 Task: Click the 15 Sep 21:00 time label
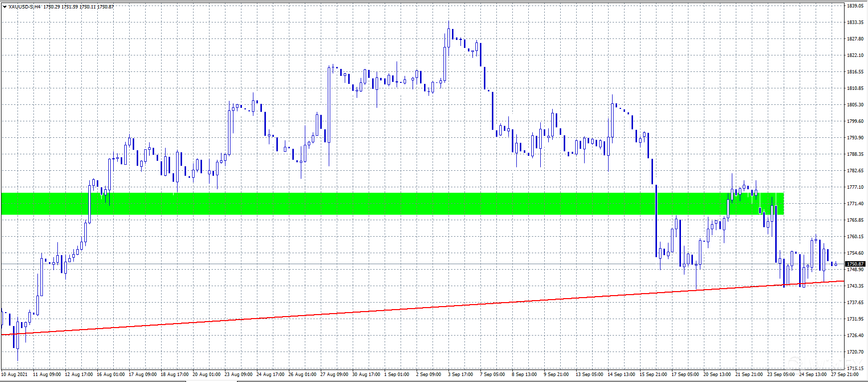point(653,374)
